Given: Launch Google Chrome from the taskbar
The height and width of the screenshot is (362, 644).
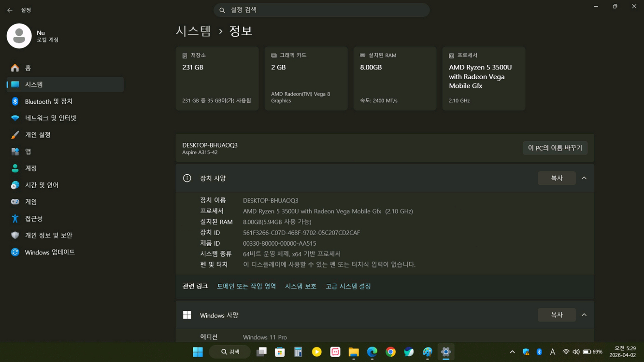Looking at the screenshot, I should (390, 352).
